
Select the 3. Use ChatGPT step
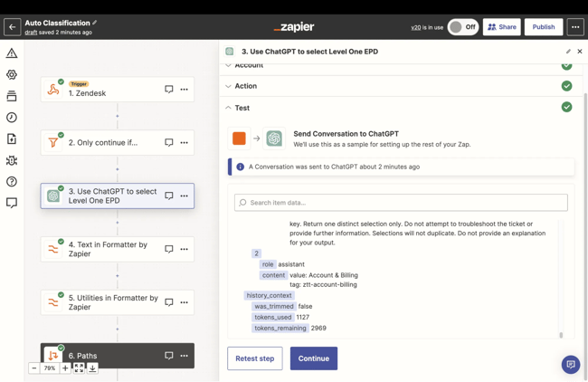118,196
